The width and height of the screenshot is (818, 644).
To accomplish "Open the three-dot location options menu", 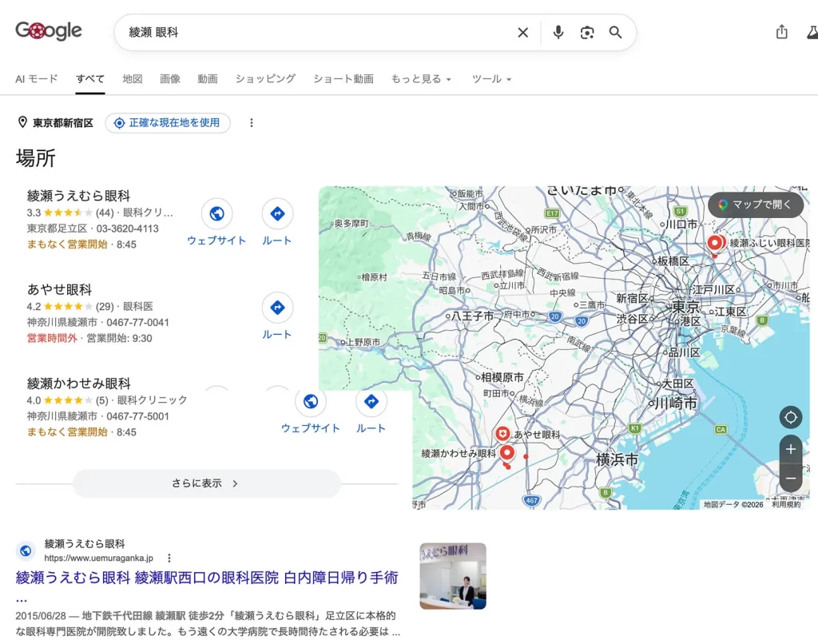I will click(x=252, y=122).
